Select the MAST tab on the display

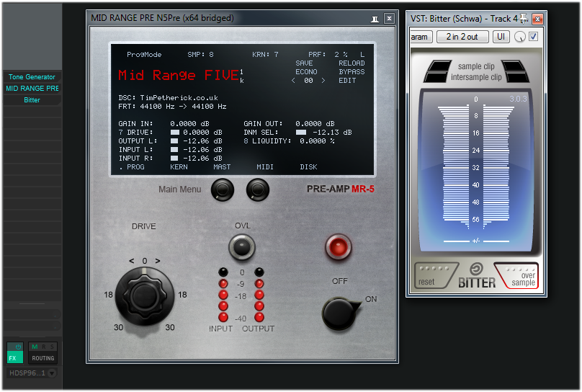point(222,167)
